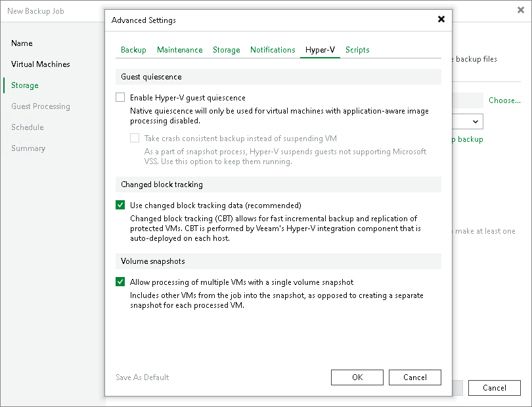Go to the Notifications tab

point(273,50)
